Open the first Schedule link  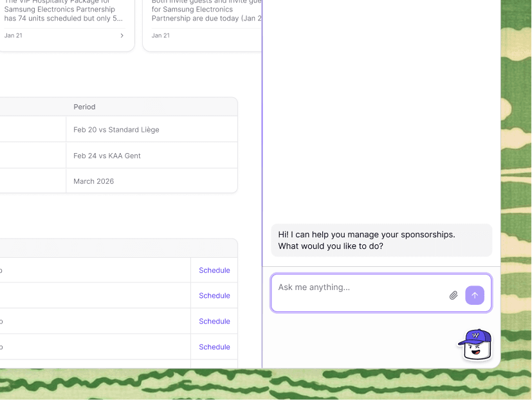214,269
